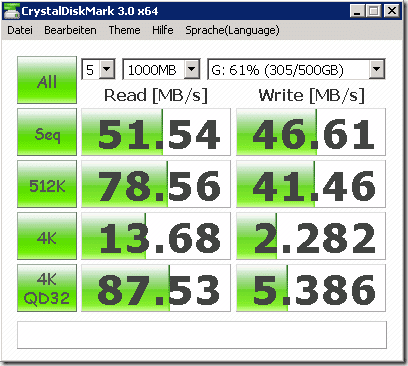Open the Bearbeiten menu
This screenshot has height=366, width=408.
pyautogui.click(x=70, y=30)
